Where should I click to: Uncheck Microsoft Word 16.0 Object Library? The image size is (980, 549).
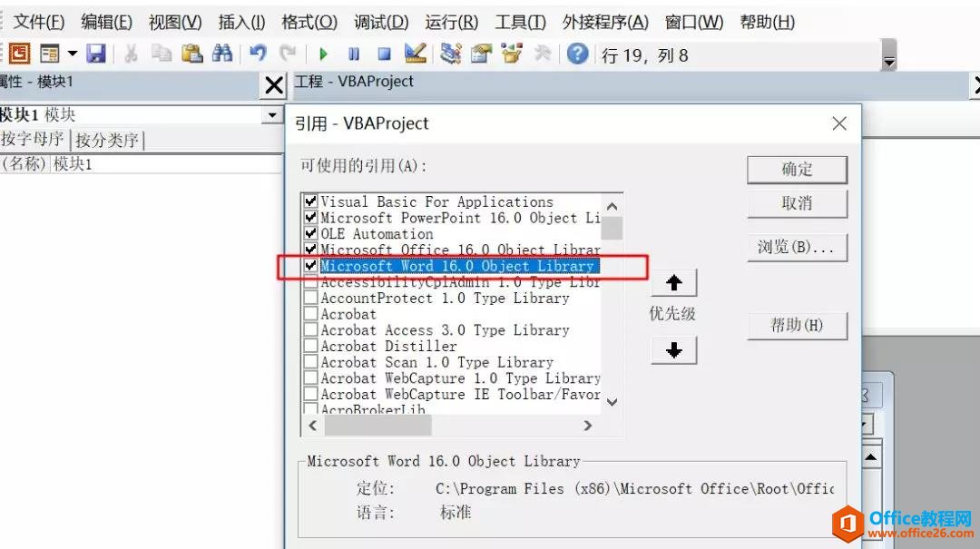(310, 266)
